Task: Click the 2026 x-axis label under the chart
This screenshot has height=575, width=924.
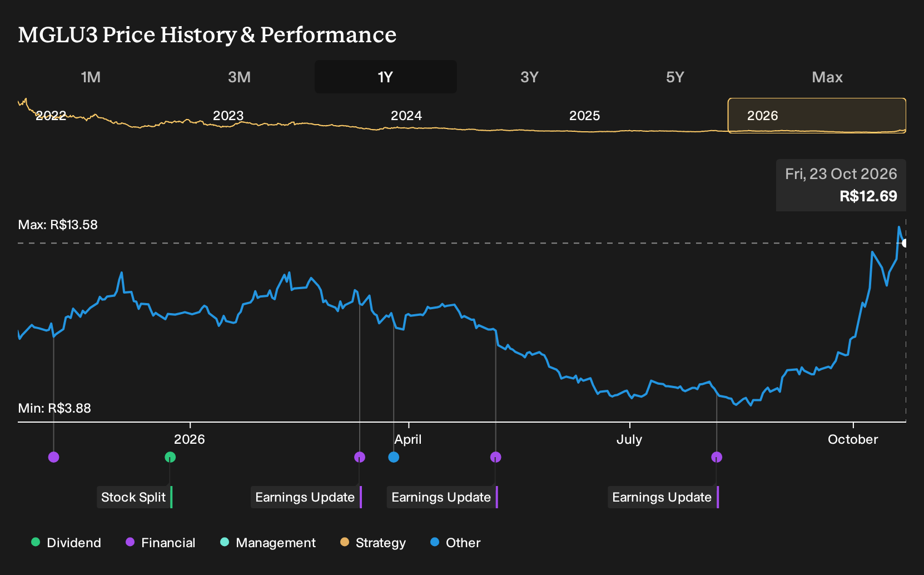Action: click(190, 439)
